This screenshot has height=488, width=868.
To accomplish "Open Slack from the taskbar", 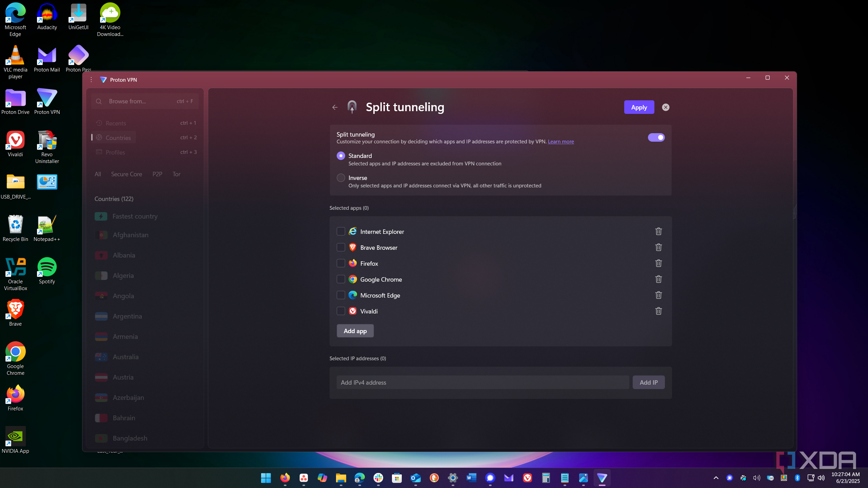I will click(x=378, y=478).
